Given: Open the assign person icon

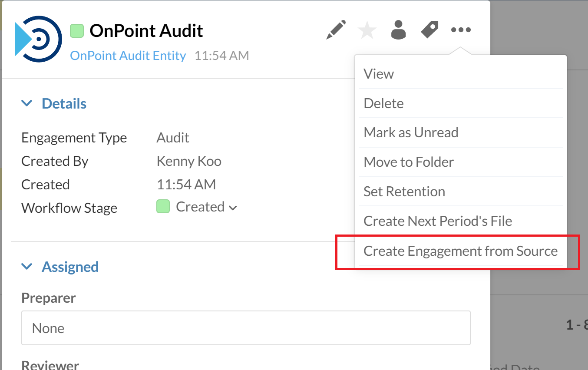Looking at the screenshot, I should [x=398, y=30].
